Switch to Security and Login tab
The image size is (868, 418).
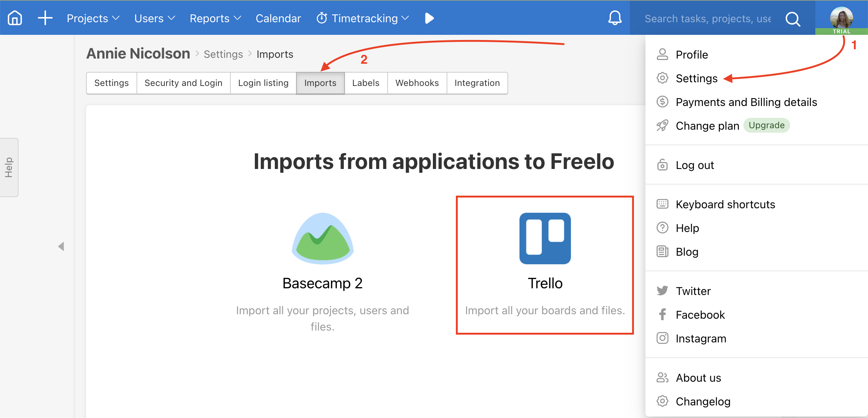[184, 83]
